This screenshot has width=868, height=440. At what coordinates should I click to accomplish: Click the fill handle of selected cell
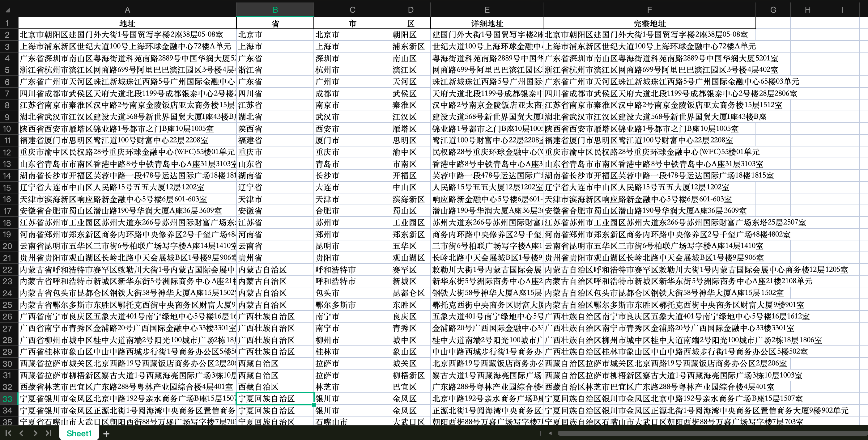tap(314, 405)
